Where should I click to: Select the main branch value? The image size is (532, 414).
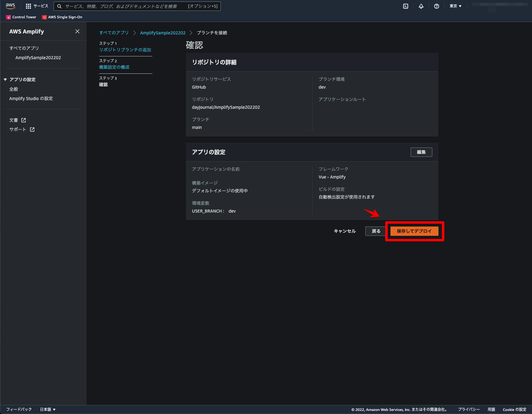[197, 127]
